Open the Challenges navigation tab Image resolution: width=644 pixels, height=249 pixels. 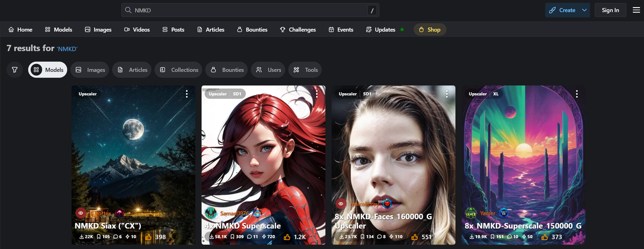[x=298, y=30]
